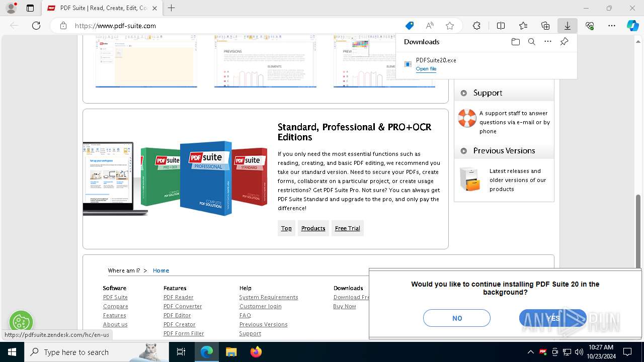This screenshot has width=644, height=362.
Task: Open the PDF Suite footer link
Action: (115, 297)
